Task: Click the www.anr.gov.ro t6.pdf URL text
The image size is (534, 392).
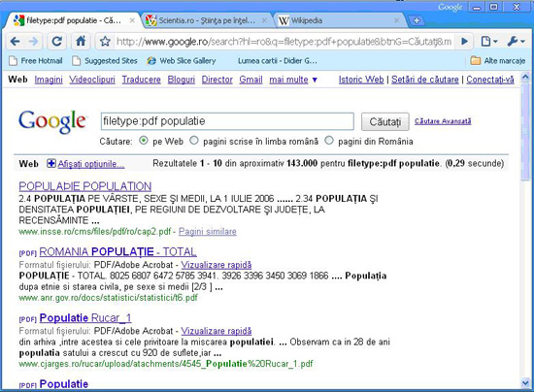Action: (x=109, y=298)
